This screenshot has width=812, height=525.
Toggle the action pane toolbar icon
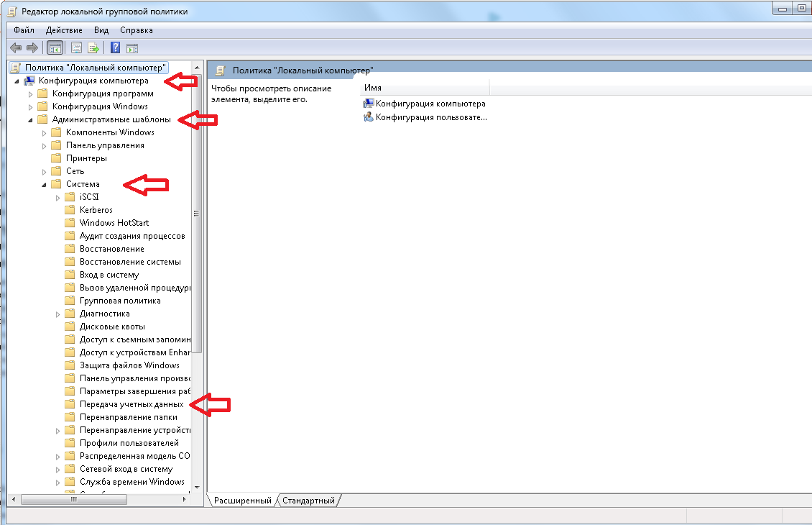tap(132, 48)
